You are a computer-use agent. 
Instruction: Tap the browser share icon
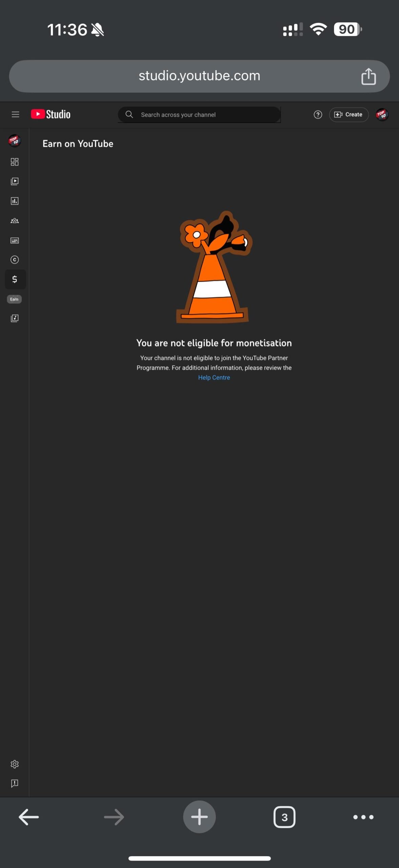pyautogui.click(x=369, y=76)
